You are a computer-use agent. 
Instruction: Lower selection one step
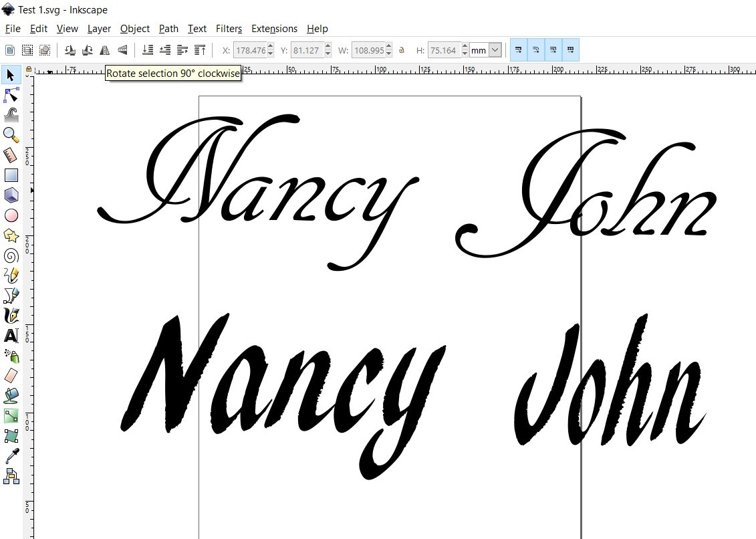165,49
